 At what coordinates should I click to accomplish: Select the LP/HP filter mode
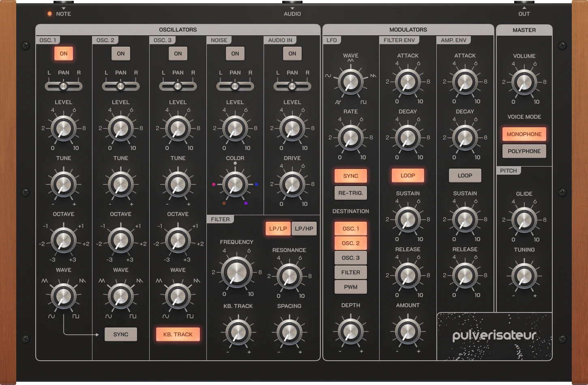pos(304,229)
